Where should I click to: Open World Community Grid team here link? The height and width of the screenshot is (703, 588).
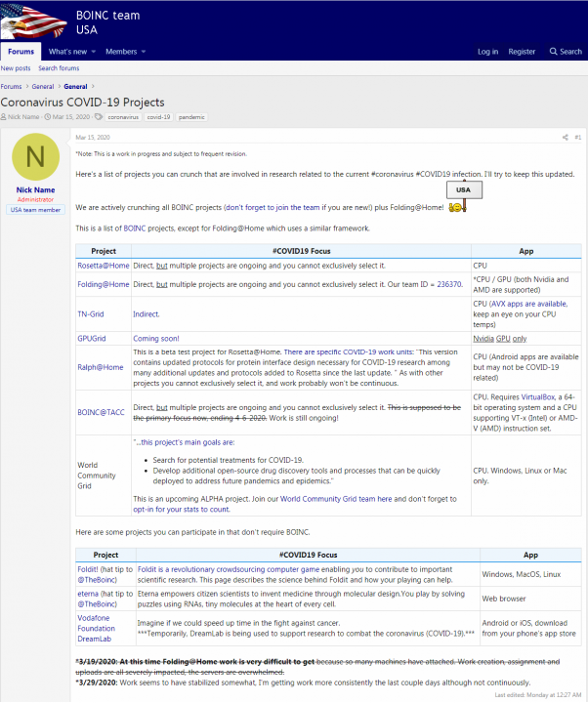[336, 499]
